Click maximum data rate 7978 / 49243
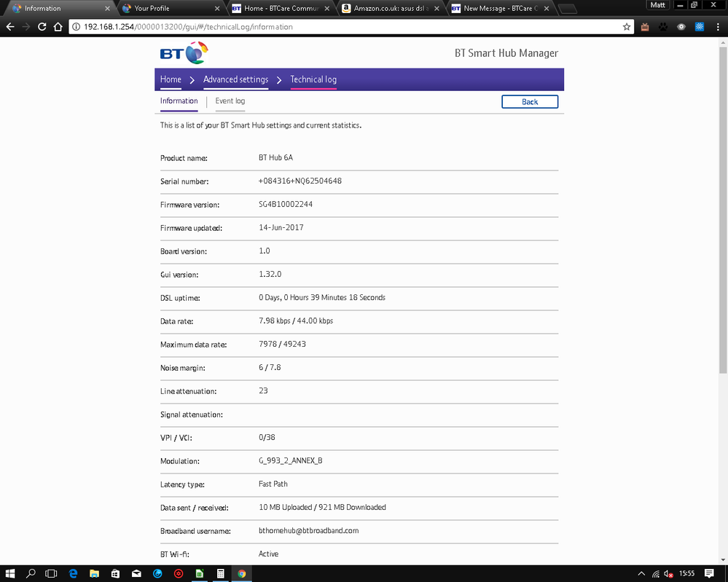 pos(282,344)
